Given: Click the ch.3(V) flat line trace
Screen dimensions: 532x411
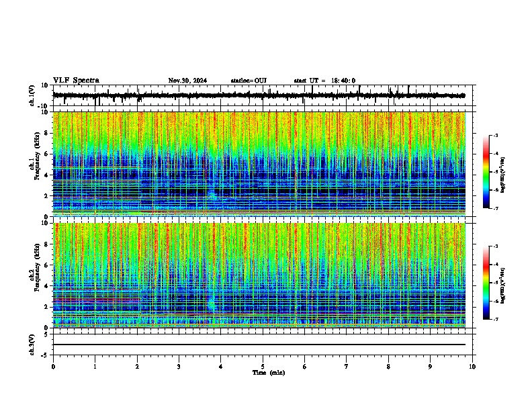Looking at the screenshot, I should coord(259,345).
